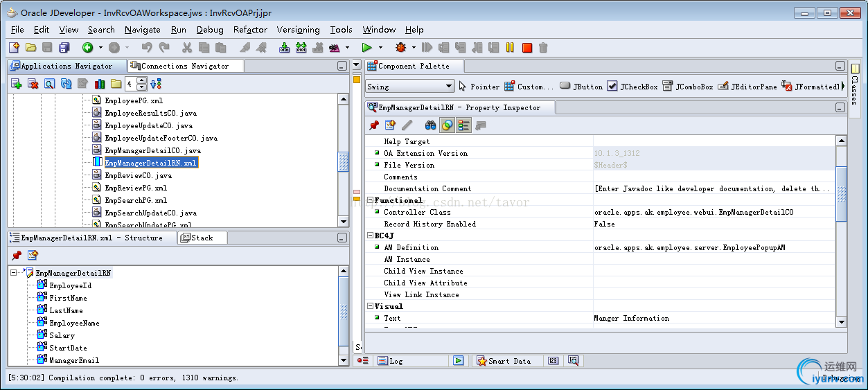Viewport: 868px width, 390px height.
Task: Open the Versioning menu
Action: [x=298, y=30]
